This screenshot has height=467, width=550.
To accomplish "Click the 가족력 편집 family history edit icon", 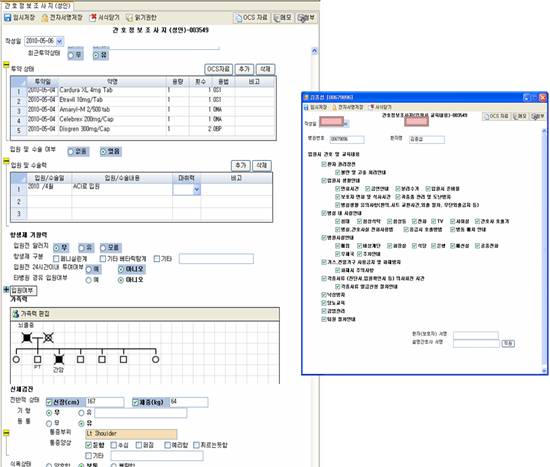I will click(x=15, y=314).
